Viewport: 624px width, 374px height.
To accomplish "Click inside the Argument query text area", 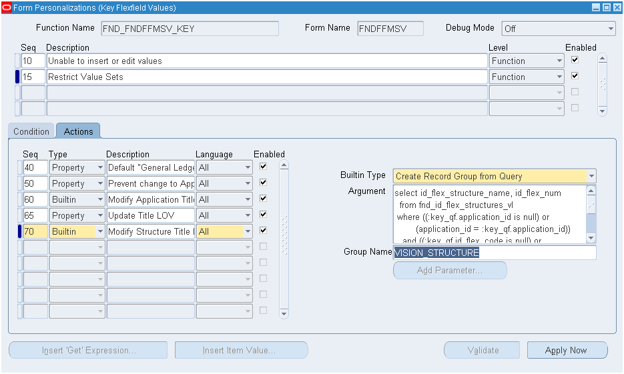I will tap(490, 214).
